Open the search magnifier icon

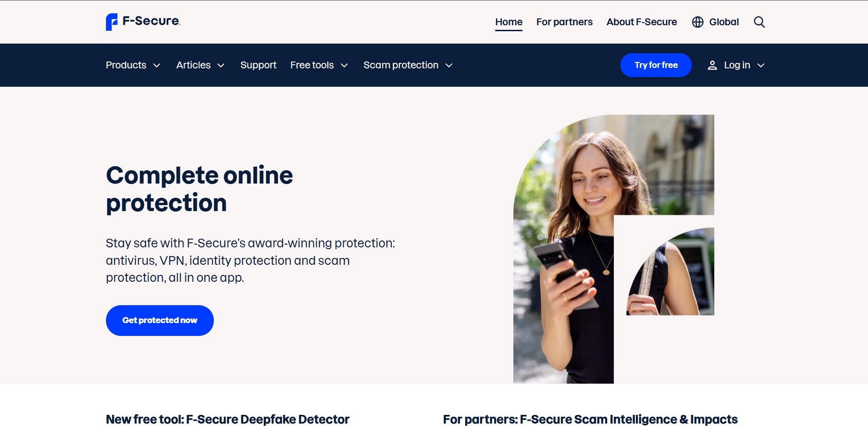pyautogui.click(x=759, y=22)
